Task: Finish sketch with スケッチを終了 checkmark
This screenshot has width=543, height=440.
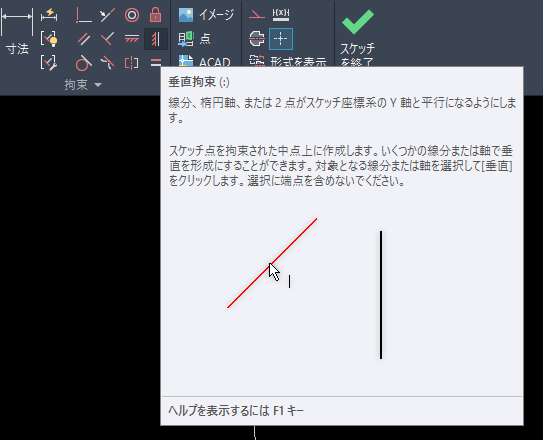Action: 357,36
